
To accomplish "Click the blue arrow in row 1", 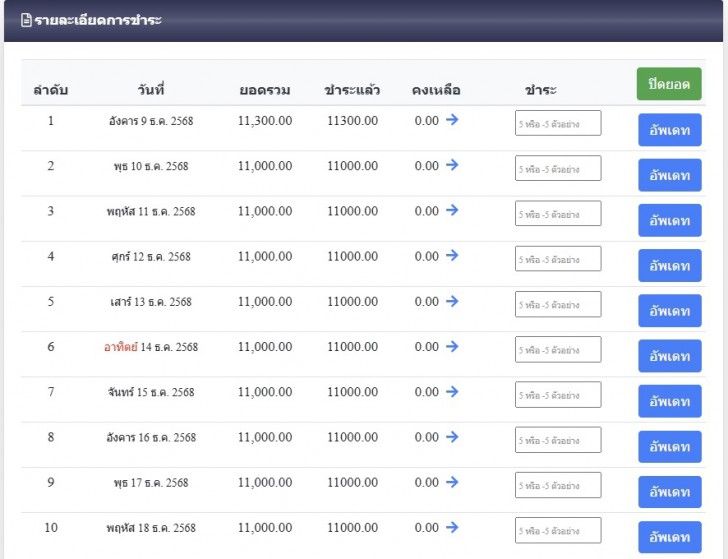I will [452, 120].
